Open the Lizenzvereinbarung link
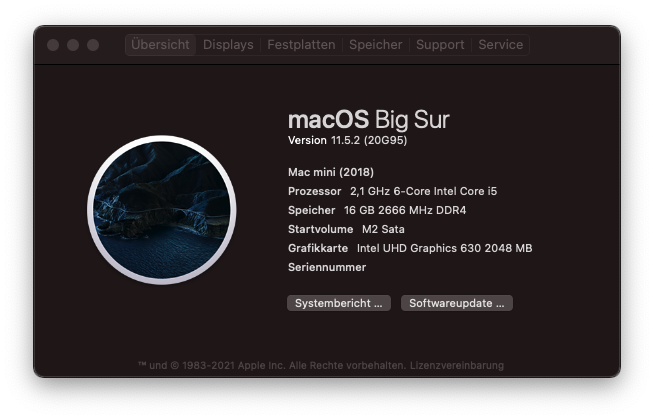The width and height of the screenshot is (654, 419). coord(457,366)
